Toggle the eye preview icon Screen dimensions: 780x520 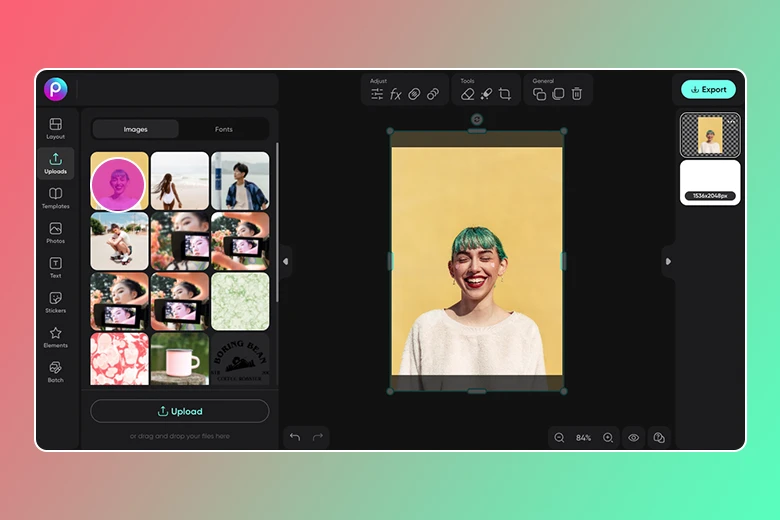633,438
